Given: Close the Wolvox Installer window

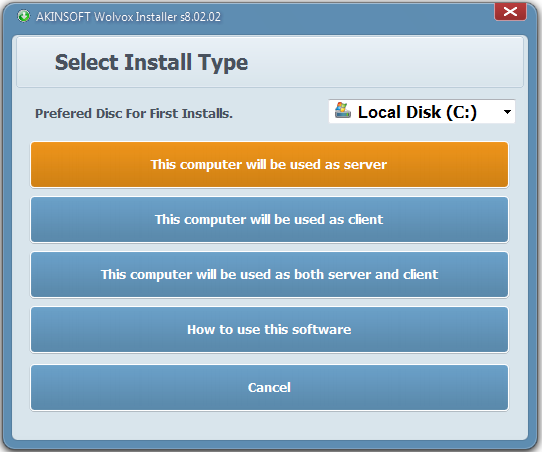Looking at the screenshot, I should click(x=510, y=11).
